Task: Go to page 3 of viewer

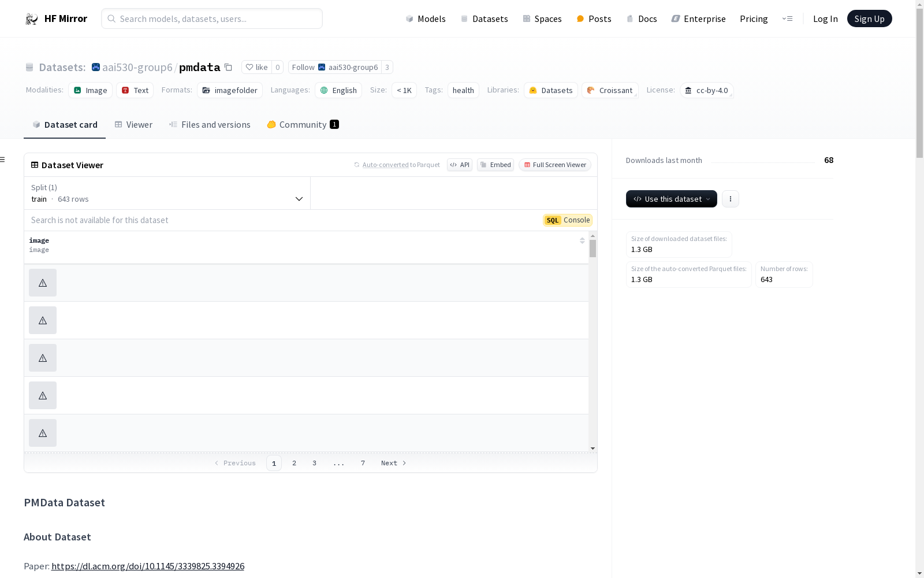Action: (x=314, y=463)
